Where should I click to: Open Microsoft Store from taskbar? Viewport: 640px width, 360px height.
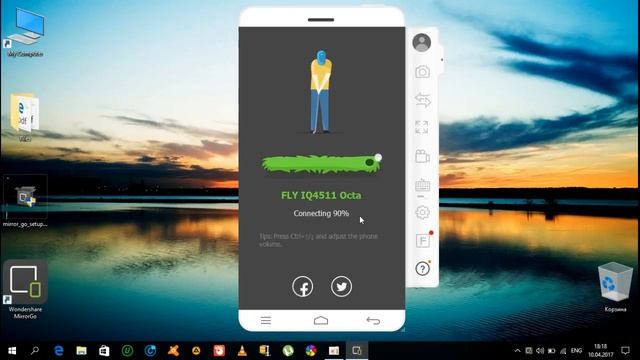(x=104, y=351)
